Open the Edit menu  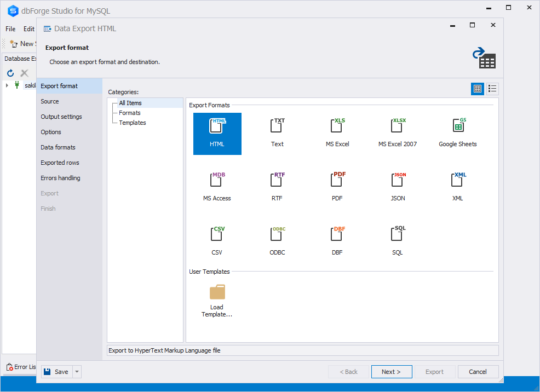(29, 29)
